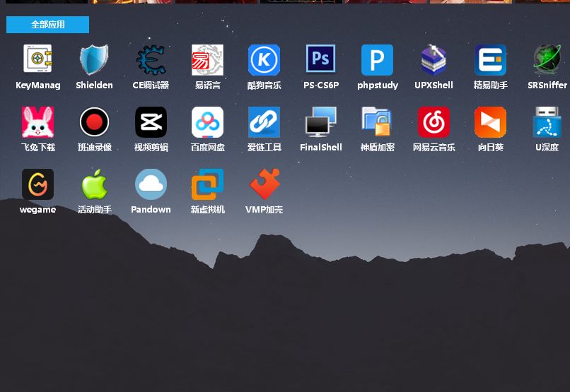
Task: Launch SRSniffer network tool
Action: pyautogui.click(x=547, y=60)
